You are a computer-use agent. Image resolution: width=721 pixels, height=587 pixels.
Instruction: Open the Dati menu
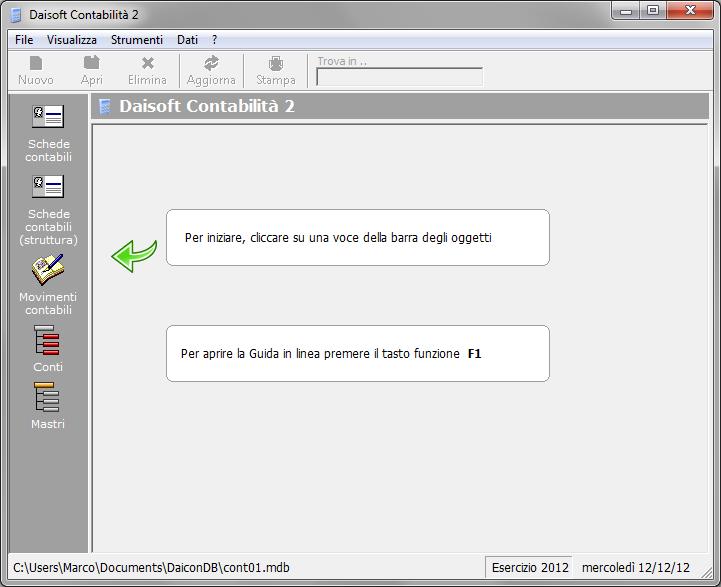tap(187, 40)
